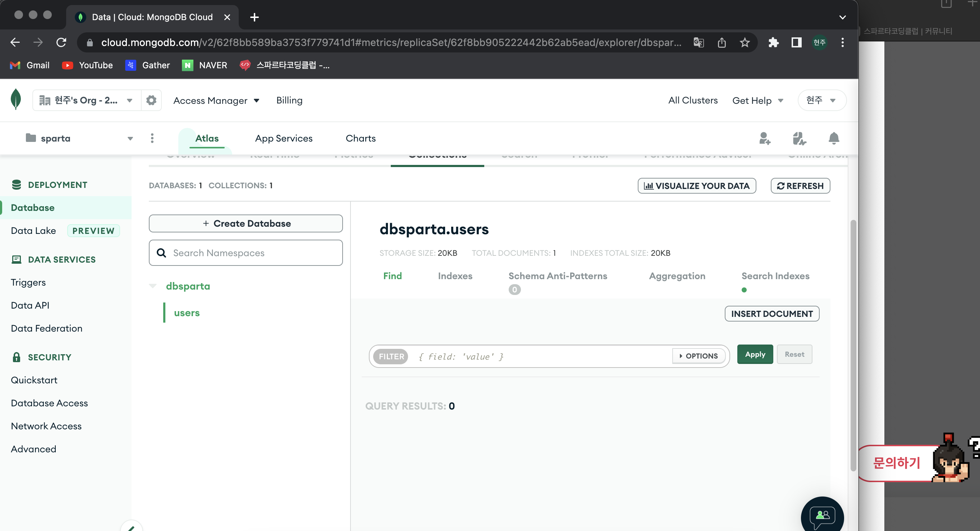
Task: Focus the Search Namespaces field
Action: (246, 253)
